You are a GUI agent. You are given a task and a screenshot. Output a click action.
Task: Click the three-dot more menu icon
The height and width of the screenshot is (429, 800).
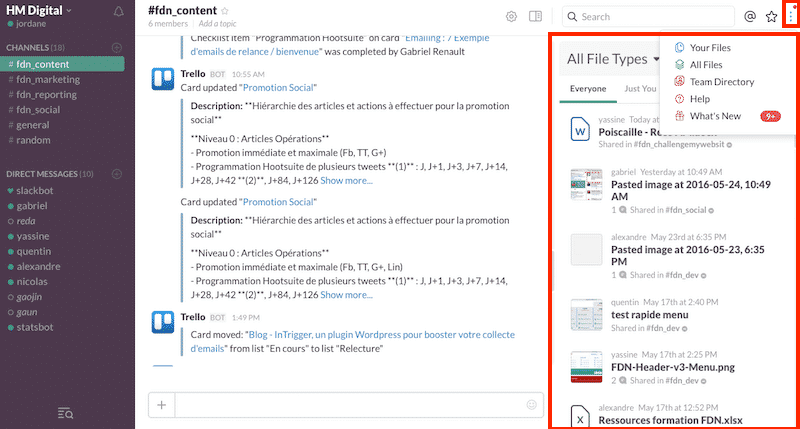(791, 17)
